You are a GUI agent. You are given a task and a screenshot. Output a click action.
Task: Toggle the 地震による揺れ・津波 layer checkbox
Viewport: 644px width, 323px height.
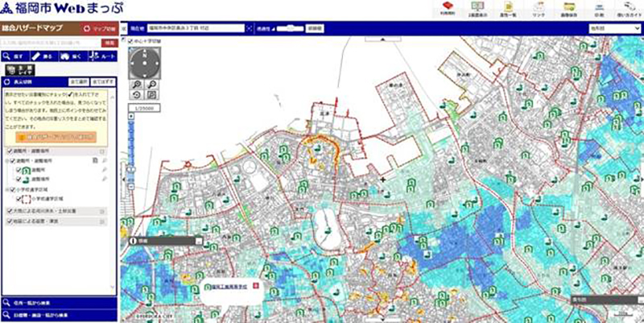pos(7,222)
